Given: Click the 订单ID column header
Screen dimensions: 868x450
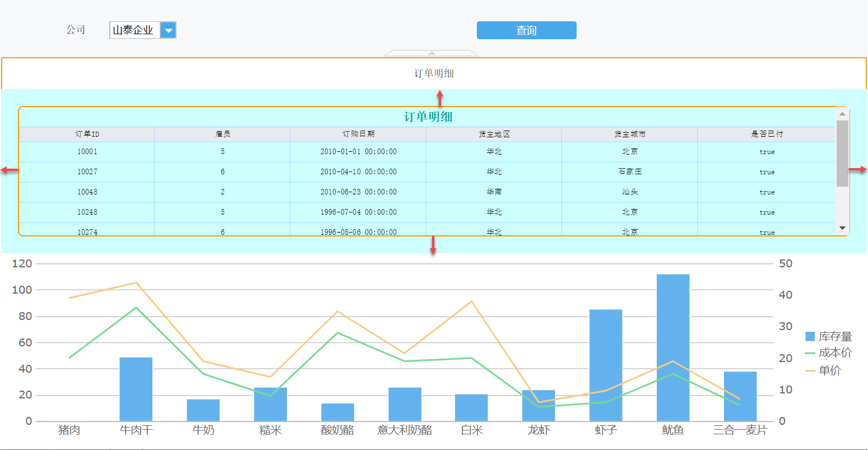Looking at the screenshot, I should (87, 134).
